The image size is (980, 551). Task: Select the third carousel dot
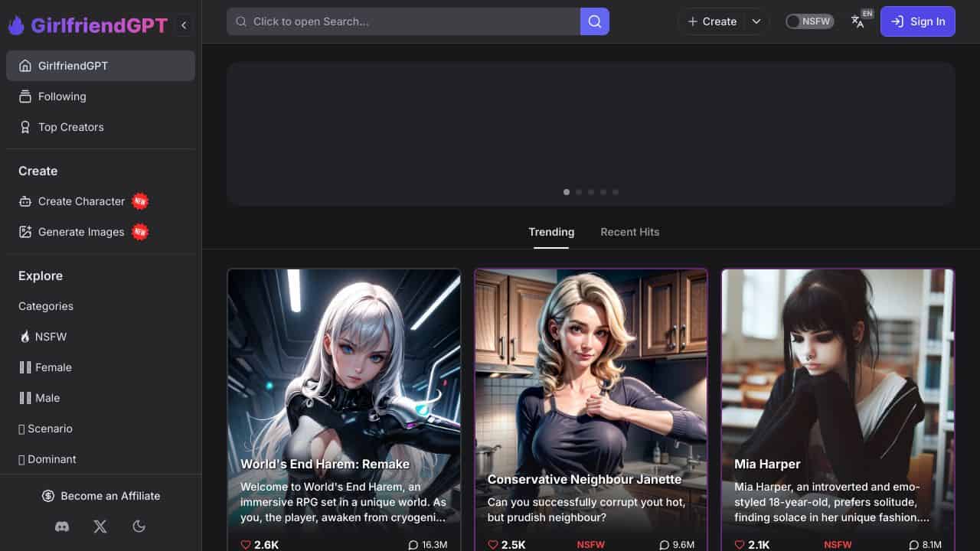591,192
